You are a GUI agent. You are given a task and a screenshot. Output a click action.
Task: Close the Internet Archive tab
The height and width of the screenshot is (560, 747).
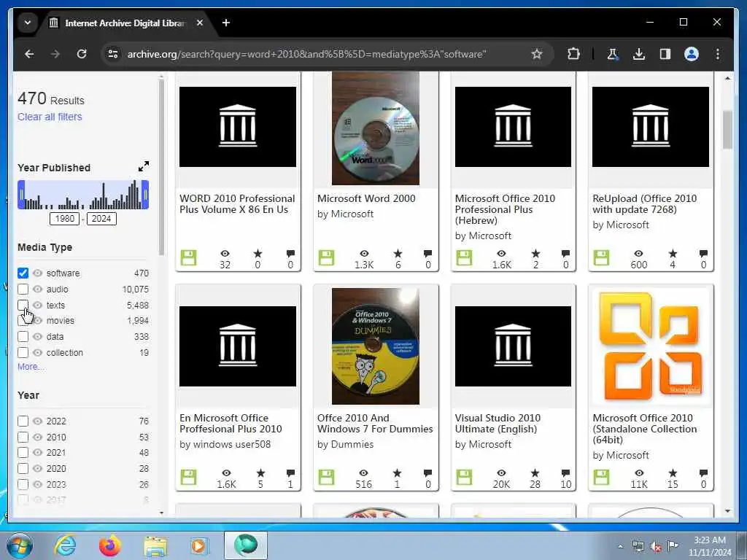pos(200,23)
